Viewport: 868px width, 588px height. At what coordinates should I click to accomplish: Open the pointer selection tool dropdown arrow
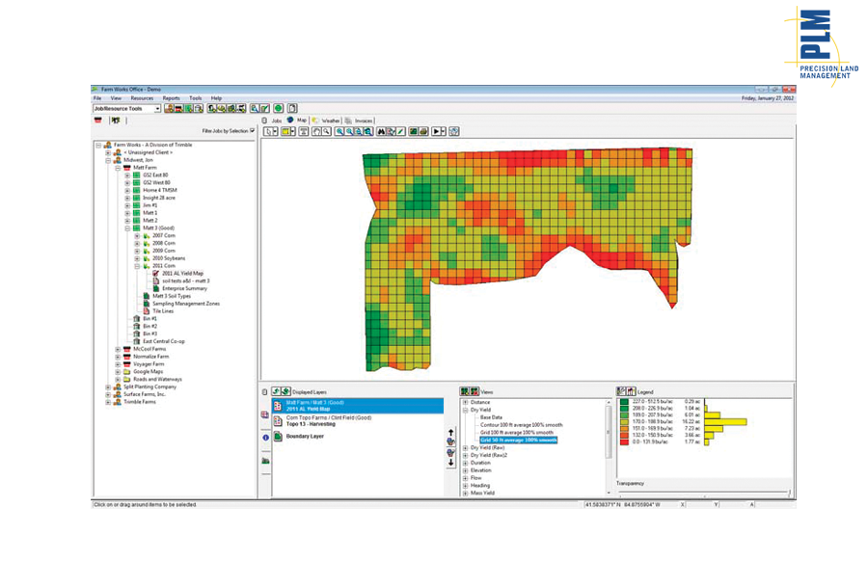pos(275,131)
